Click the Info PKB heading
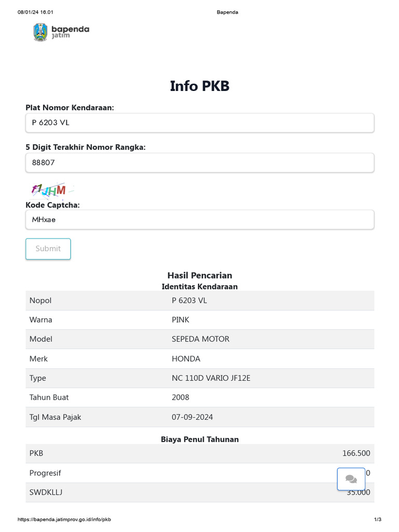Image resolution: width=399 pixels, height=532 pixels. pyautogui.click(x=199, y=86)
